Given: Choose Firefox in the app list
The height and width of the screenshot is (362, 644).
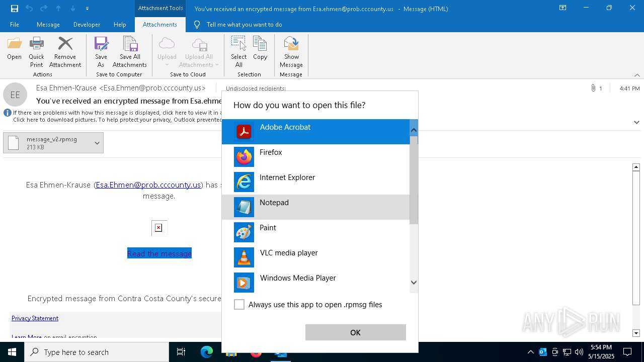Looking at the screenshot, I should [316, 157].
